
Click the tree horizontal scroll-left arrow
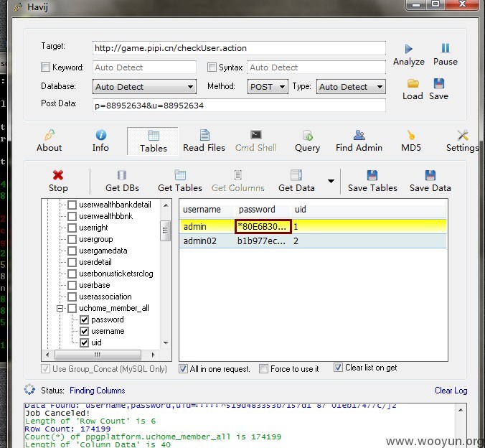47,355
